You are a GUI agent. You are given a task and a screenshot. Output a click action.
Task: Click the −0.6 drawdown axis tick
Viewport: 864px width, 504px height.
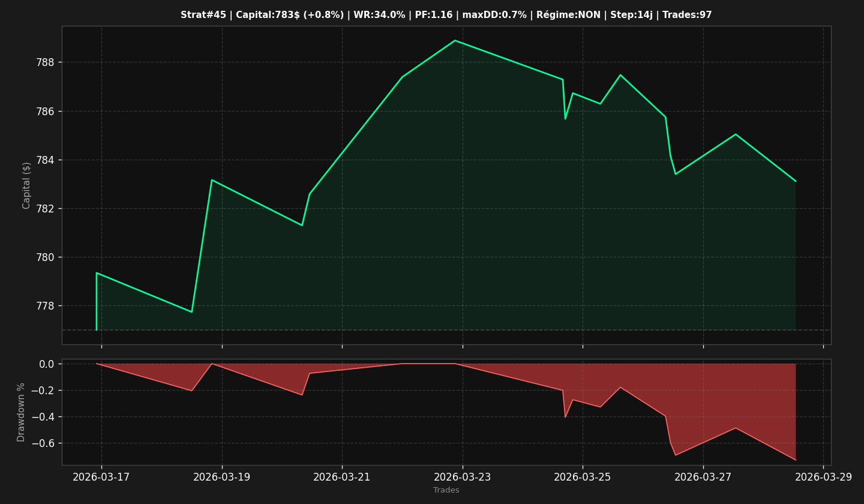coord(43,443)
